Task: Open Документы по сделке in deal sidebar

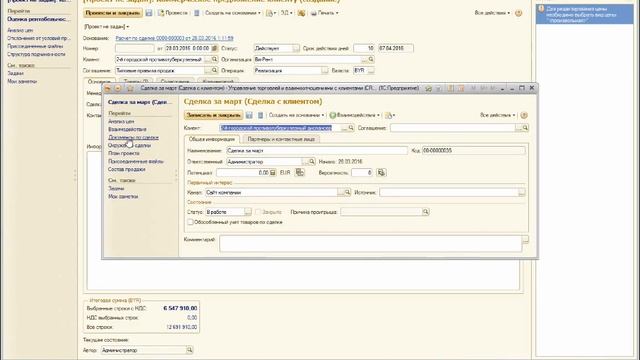Action: coord(133,138)
